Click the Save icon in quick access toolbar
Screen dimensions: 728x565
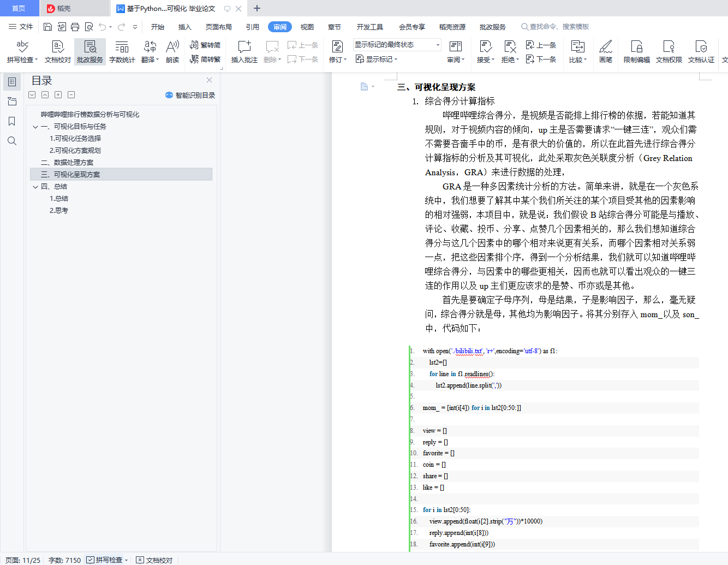(48, 27)
